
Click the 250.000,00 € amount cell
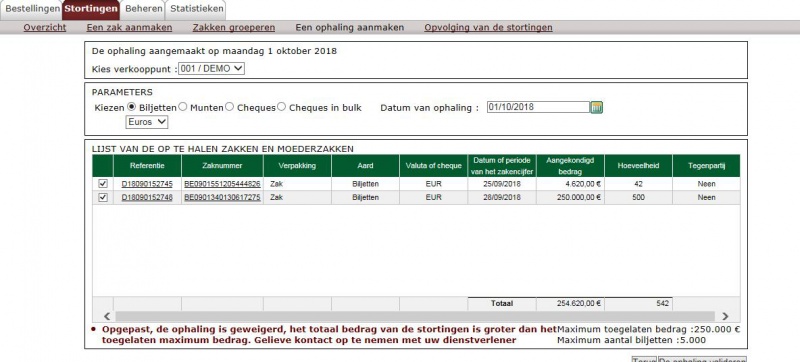pos(570,197)
